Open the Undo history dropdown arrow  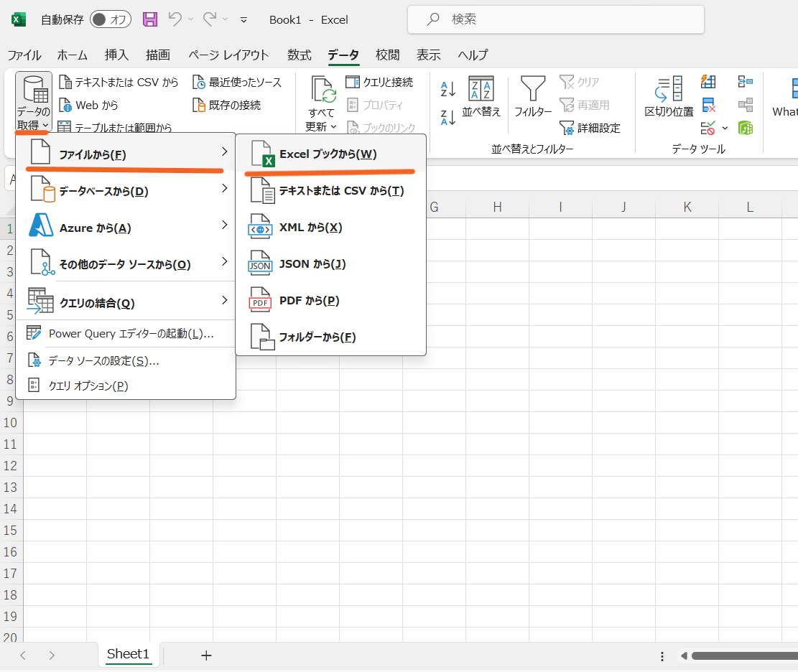pyautogui.click(x=191, y=19)
